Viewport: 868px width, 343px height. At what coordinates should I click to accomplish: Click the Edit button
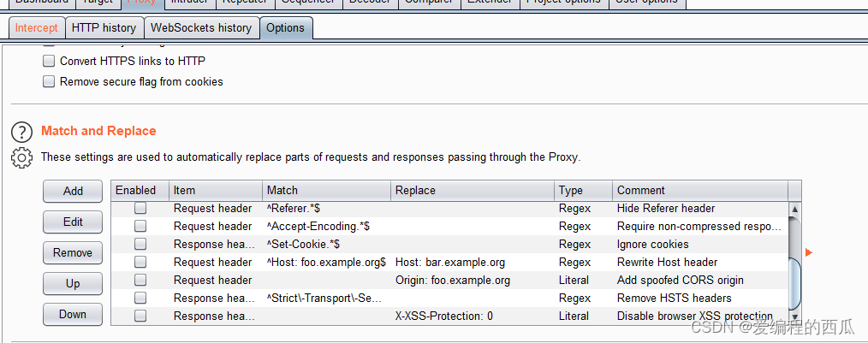point(73,222)
